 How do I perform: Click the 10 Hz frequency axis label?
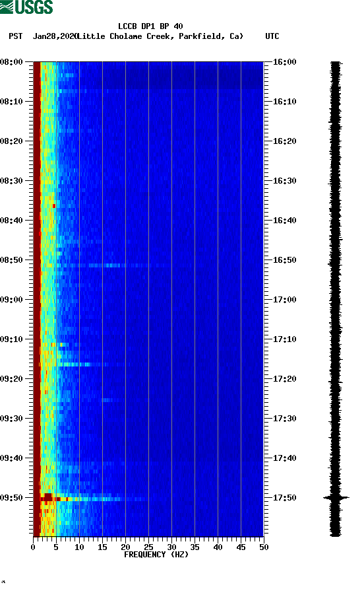pyautogui.click(x=79, y=547)
